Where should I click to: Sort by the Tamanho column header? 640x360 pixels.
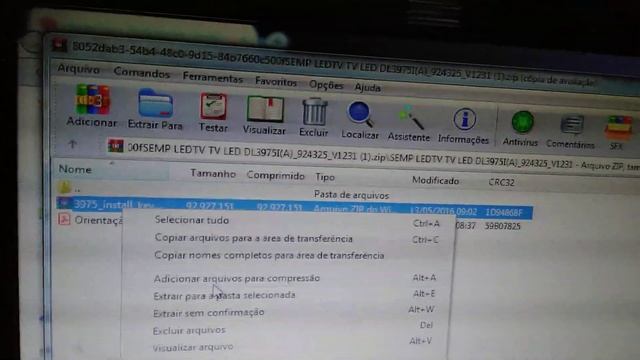(213, 173)
